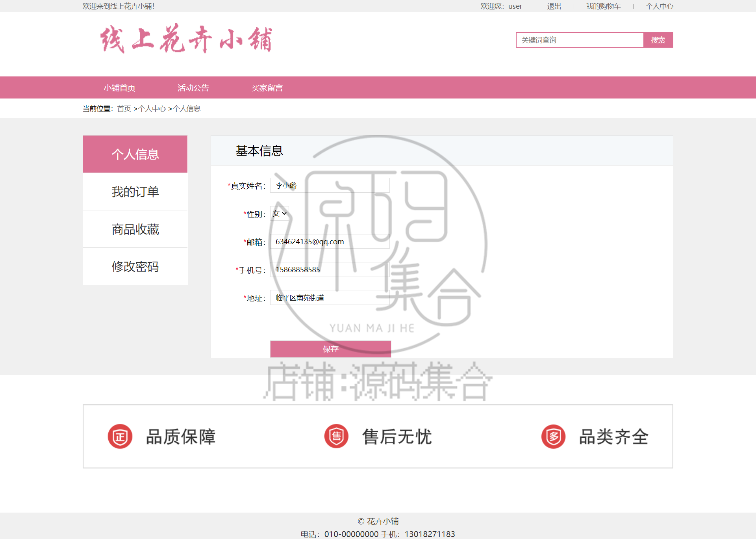Click 个人中心 in the breadcrumb
The width and height of the screenshot is (756, 539).
[x=152, y=108]
